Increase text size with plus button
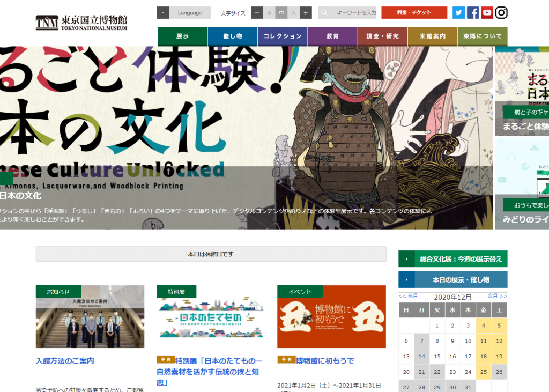 click(306, 13)
